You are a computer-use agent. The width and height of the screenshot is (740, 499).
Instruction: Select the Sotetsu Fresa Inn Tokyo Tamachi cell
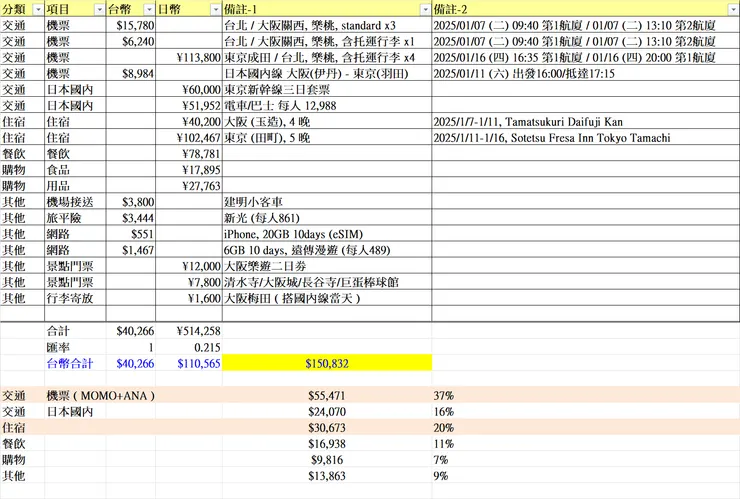(x=586, y=138)
